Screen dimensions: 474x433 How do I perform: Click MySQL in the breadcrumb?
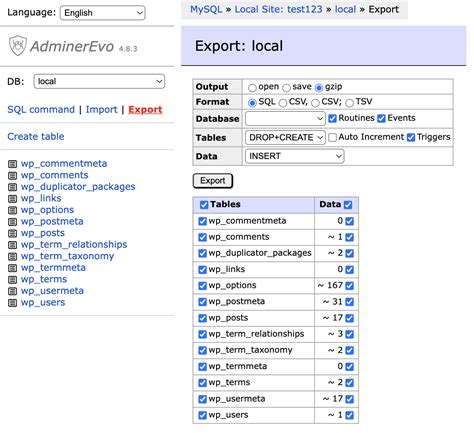tap(206, 9)
